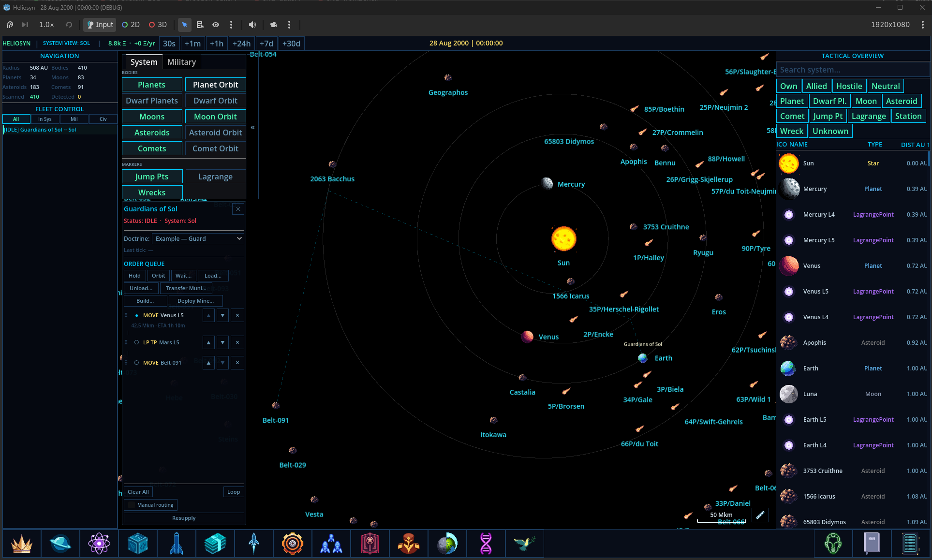Viewport: 932px width, 560px height.
Task: Select the Sun on the system map
Action: pos(564,239)
